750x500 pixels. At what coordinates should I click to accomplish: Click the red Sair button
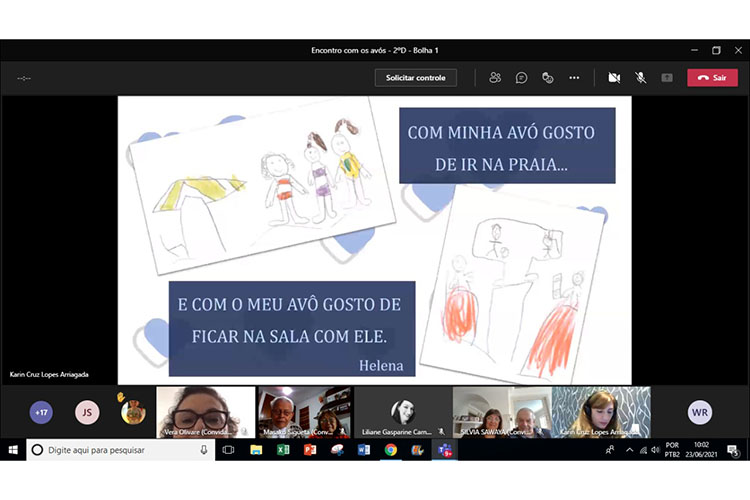(x=712, y=78)
